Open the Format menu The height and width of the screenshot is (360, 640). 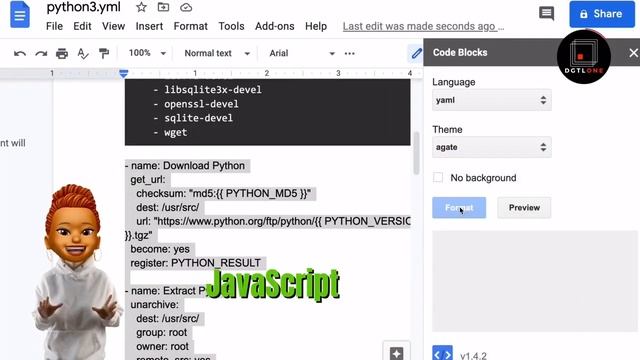pos(190,26)
